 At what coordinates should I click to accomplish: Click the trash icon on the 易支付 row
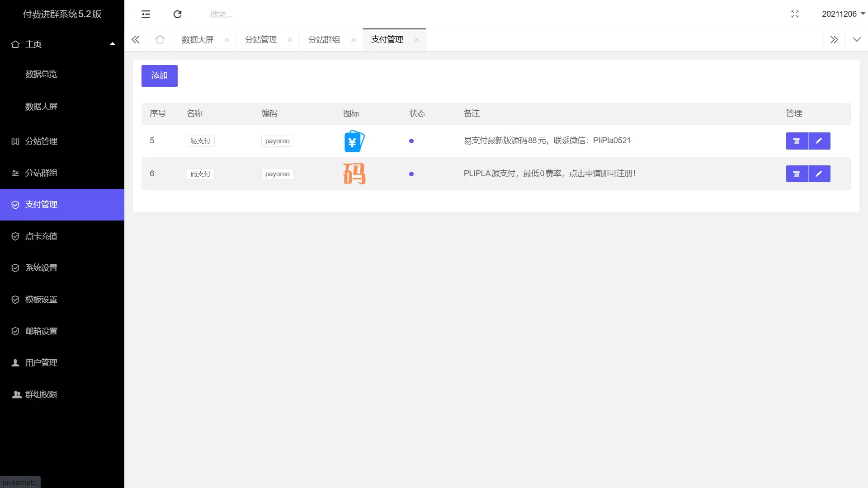797,141
